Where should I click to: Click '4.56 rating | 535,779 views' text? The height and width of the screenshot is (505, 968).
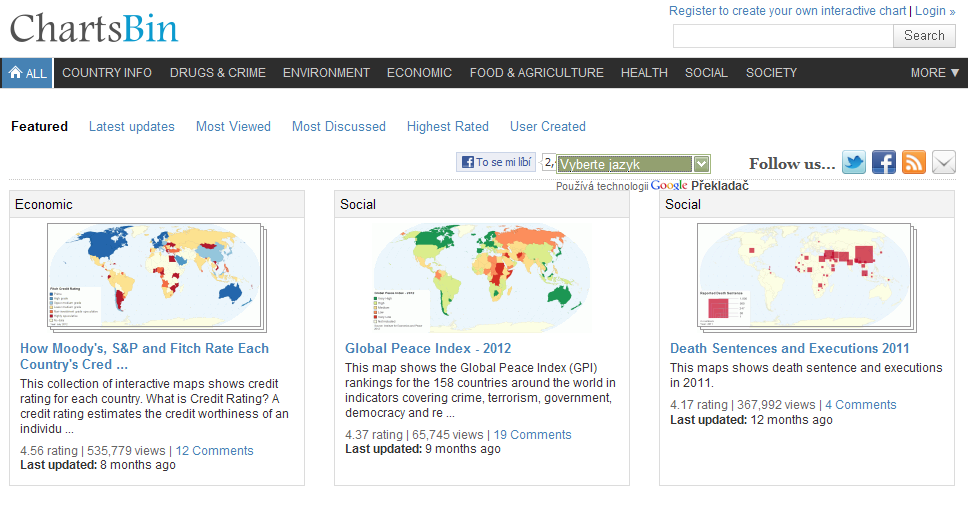(x=93, y=451)
